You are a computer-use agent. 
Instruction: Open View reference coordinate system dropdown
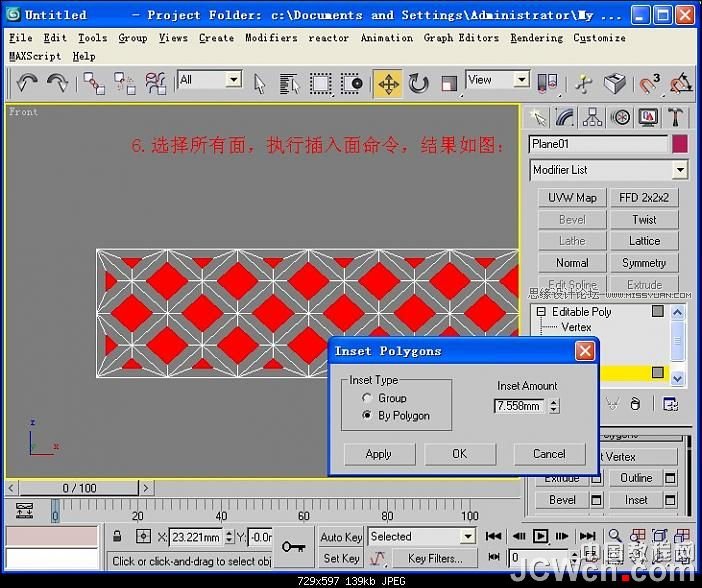(521, 80)
